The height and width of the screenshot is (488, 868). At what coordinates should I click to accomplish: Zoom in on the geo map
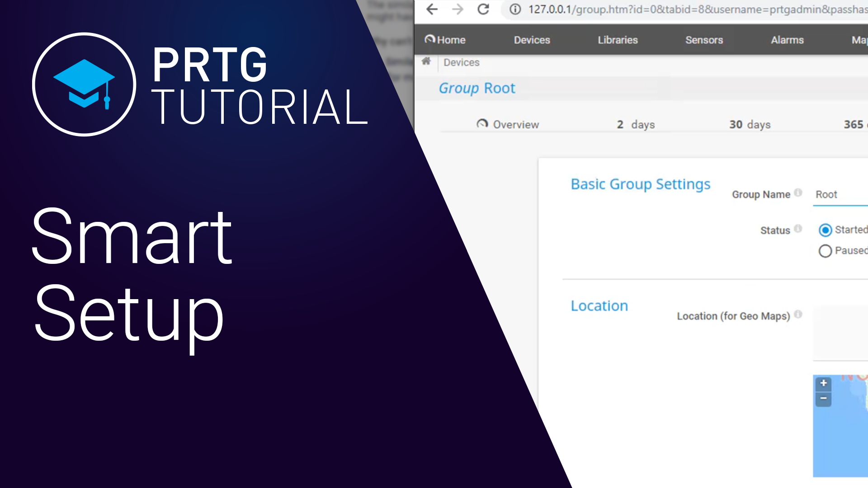pyautogui.click(x=823, y=383)
